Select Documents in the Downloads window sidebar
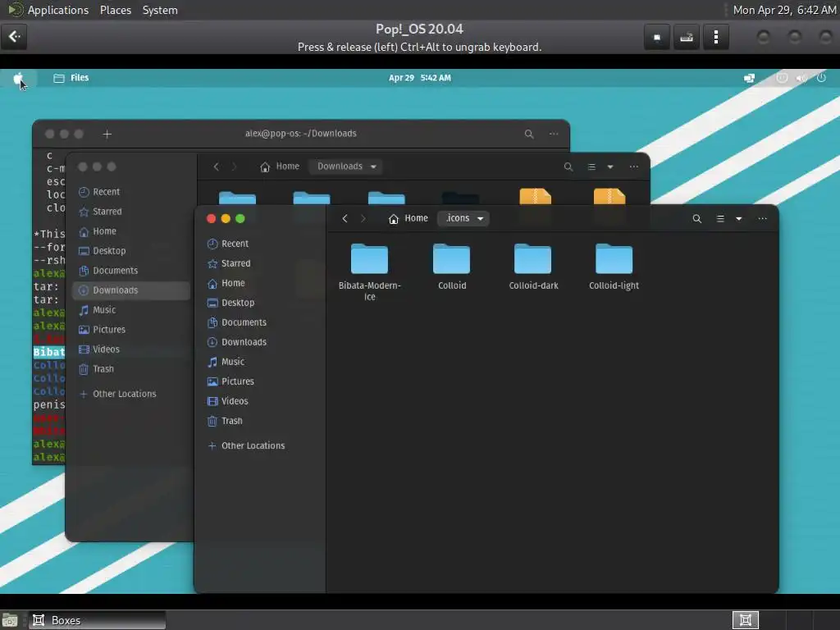840x630 pixels. point(131,271)
